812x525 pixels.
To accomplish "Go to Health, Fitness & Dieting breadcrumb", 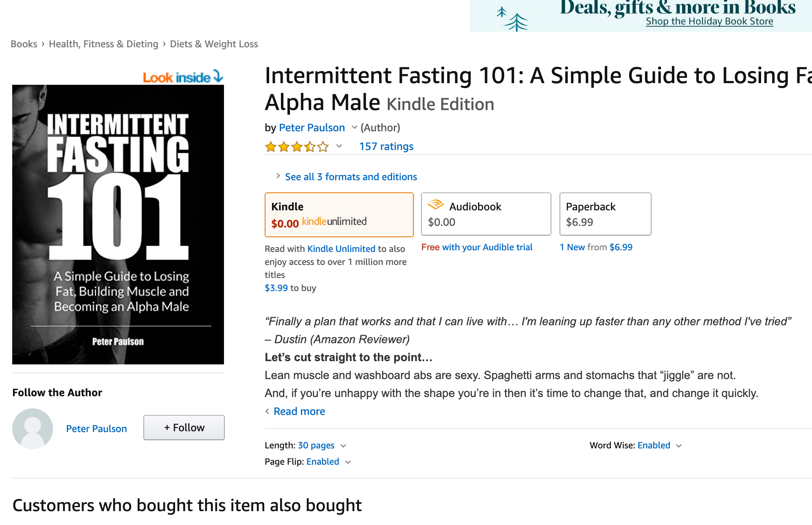I will 103,44.
